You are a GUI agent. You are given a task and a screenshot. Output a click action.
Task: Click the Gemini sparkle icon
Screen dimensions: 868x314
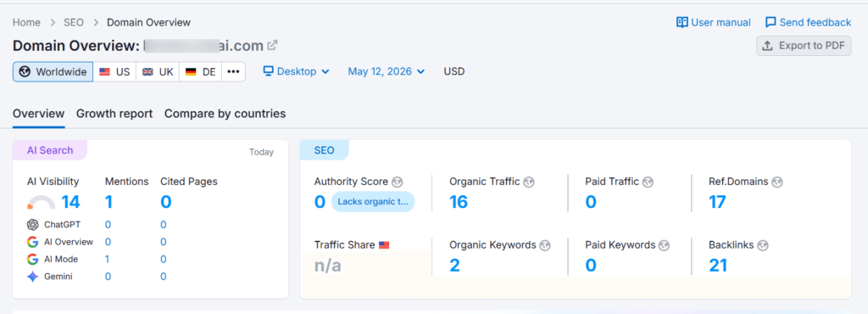click(x=33, y=277)
